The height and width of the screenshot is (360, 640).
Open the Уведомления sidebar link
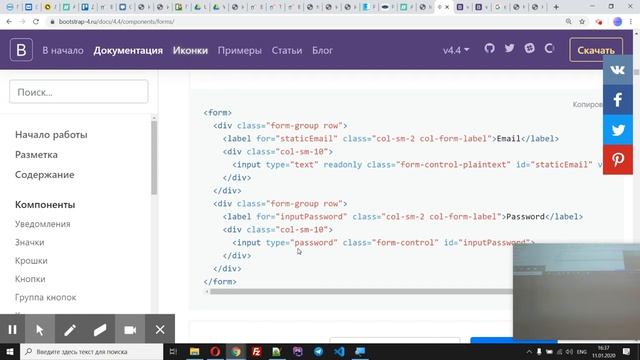(x=42, y=224)
